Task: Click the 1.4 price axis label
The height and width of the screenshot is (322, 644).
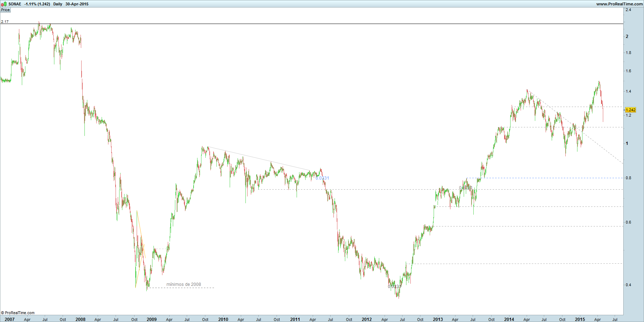Action: pos(628,91)
